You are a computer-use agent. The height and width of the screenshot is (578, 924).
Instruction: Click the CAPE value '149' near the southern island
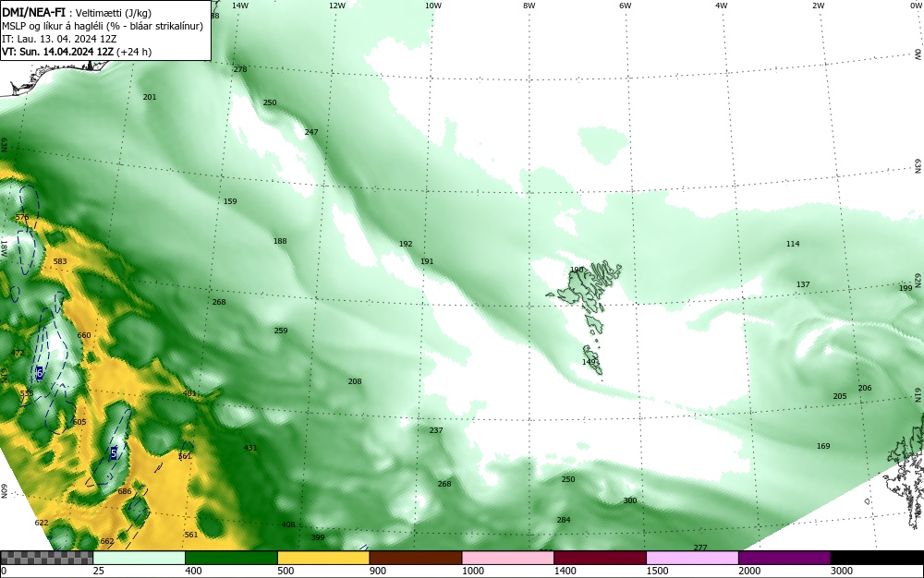589,362
